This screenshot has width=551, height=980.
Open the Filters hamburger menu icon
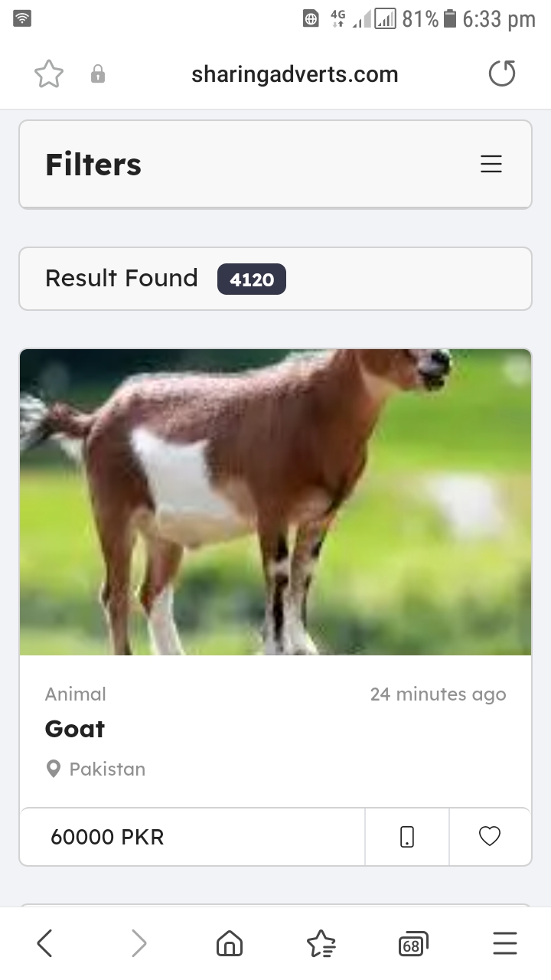click(491, 164)
